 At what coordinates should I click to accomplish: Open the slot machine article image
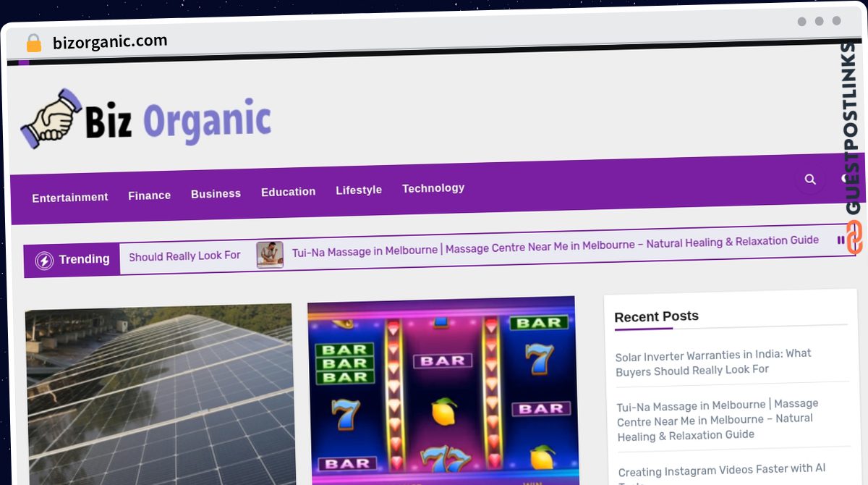443,391
